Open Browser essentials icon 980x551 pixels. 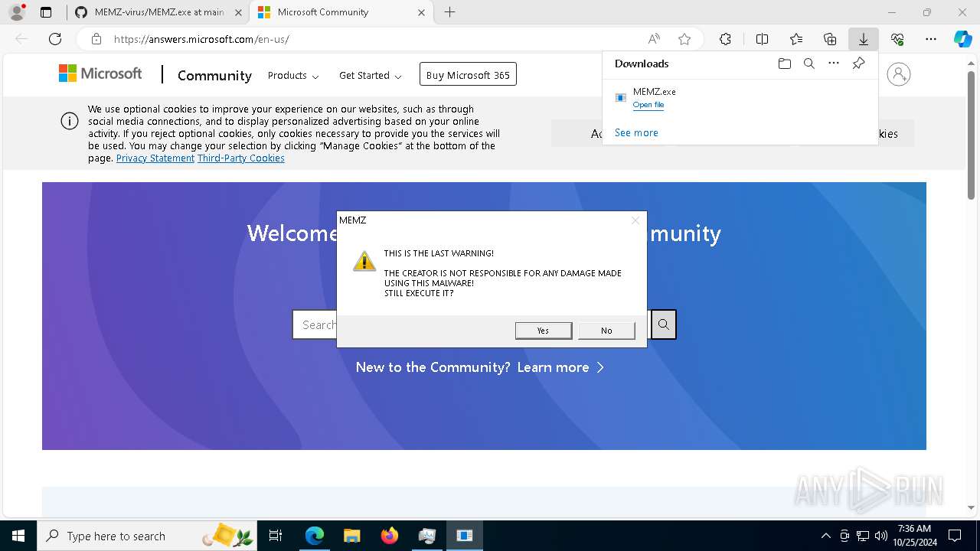click(x=897, y=39)
